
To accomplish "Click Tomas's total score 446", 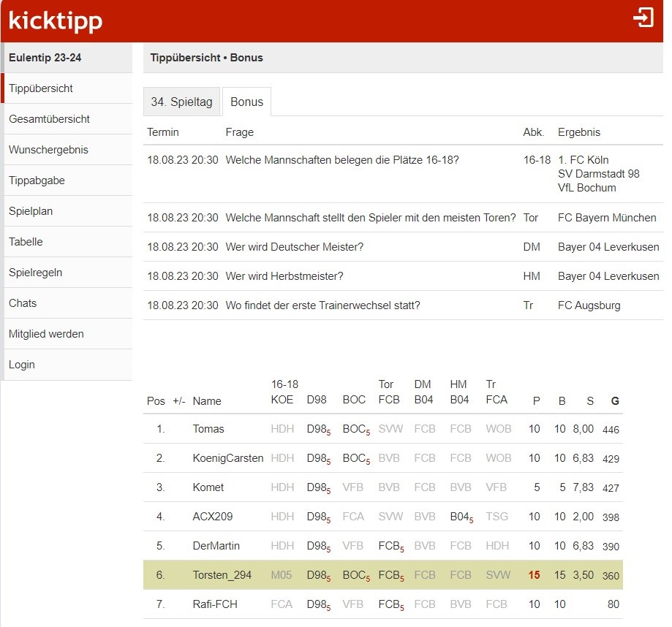I will tap(611, 430).
